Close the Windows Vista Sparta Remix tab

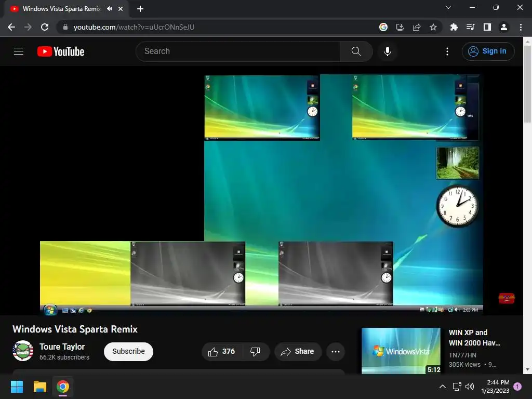pyautogui.click(x=121, y=9)
